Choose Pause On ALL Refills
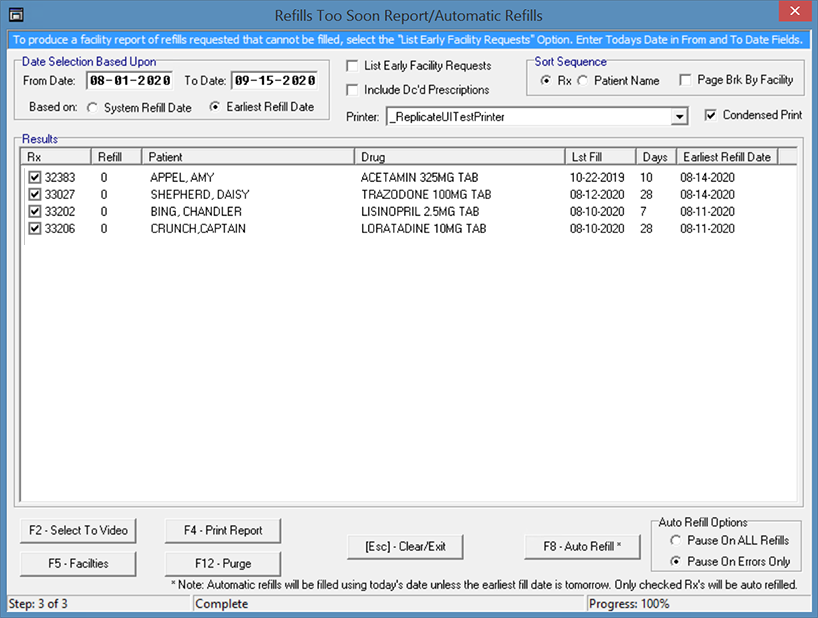818x618 pixels. tap(675, 540)
